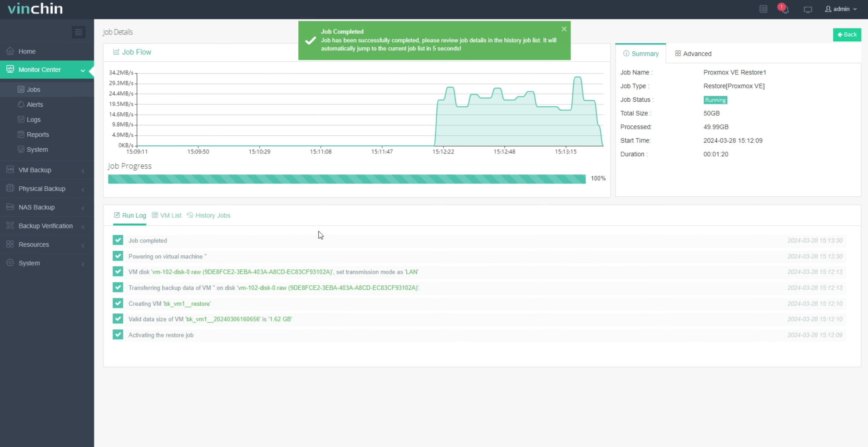Click the Vinchin logo
The height and width of the screenshot is (447, 868).
click(35, 9)
